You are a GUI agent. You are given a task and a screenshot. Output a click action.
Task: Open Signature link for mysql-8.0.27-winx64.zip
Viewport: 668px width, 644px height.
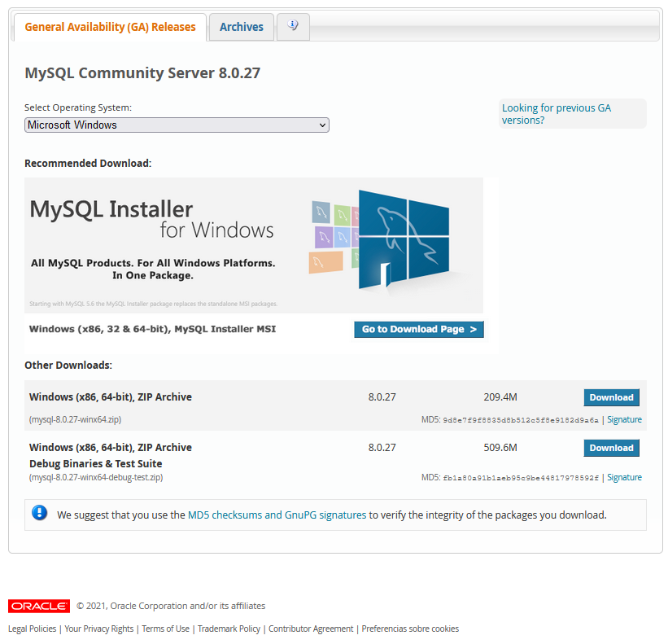tap(624, 419)
